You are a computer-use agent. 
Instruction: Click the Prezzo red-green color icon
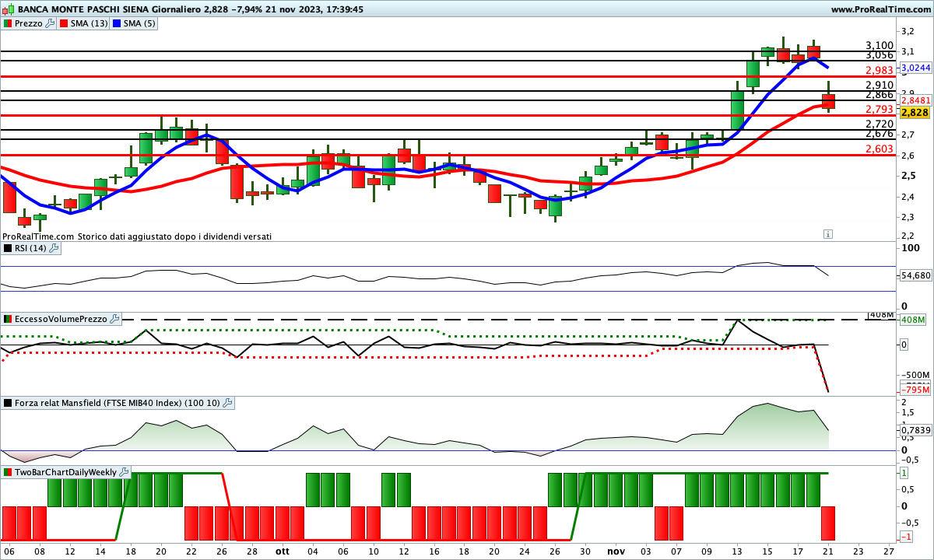(x=7, y=23)
